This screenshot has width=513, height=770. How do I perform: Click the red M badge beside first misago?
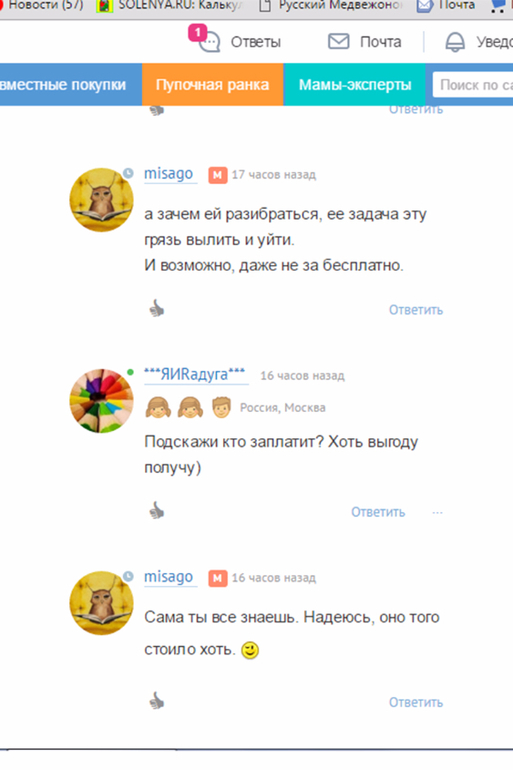click(217, 175)
